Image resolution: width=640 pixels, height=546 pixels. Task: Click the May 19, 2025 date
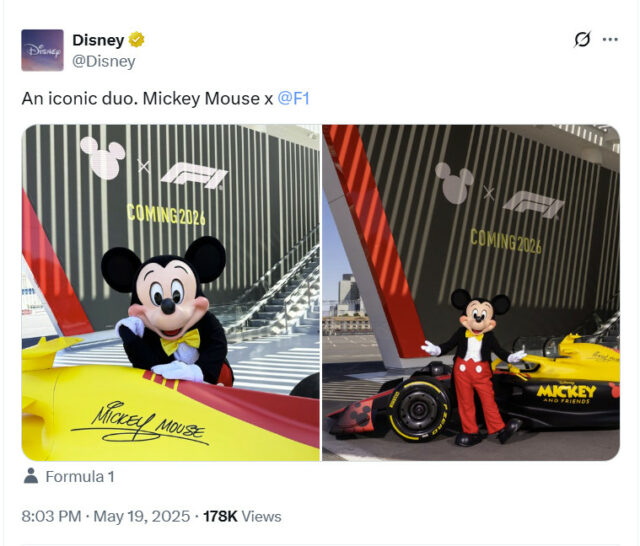pyautogui.click(x=142, y=516)
